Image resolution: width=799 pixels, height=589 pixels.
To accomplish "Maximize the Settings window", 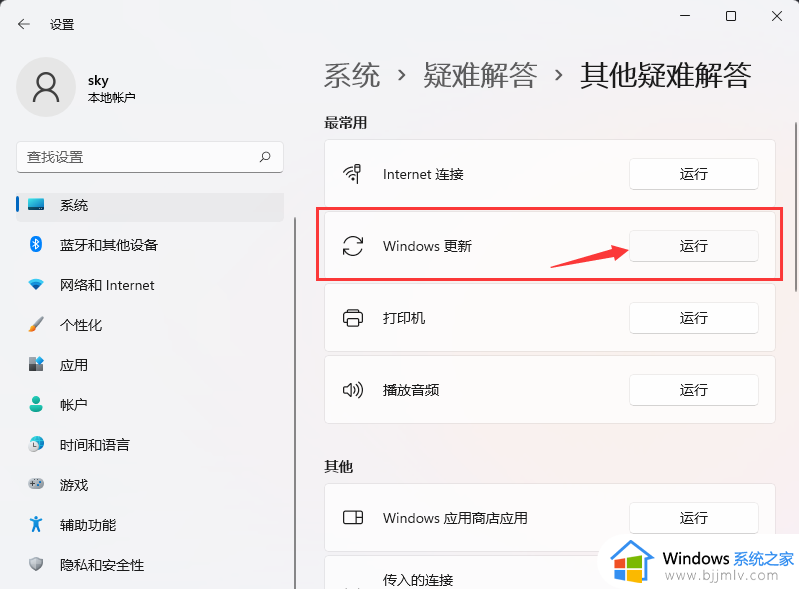I will point(731,16).
